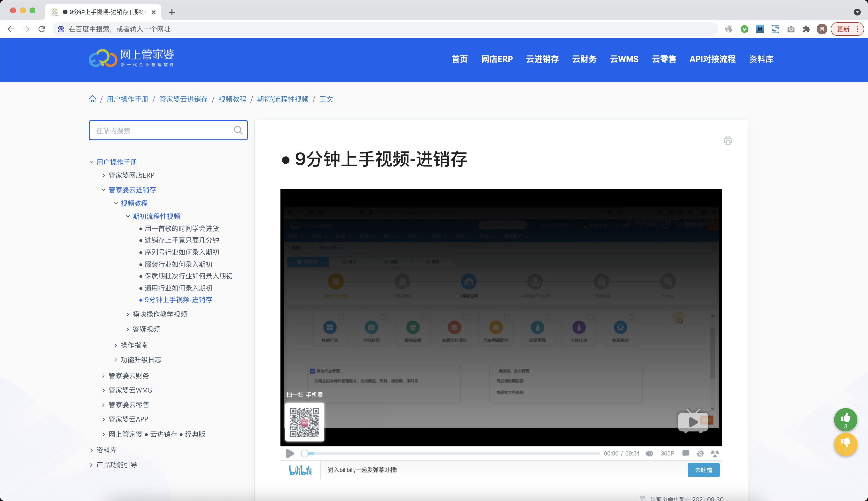This screenshot has width=868, height=501.
Task: Expand the 管家婆云财务 tree node
Action: (103, 376)
